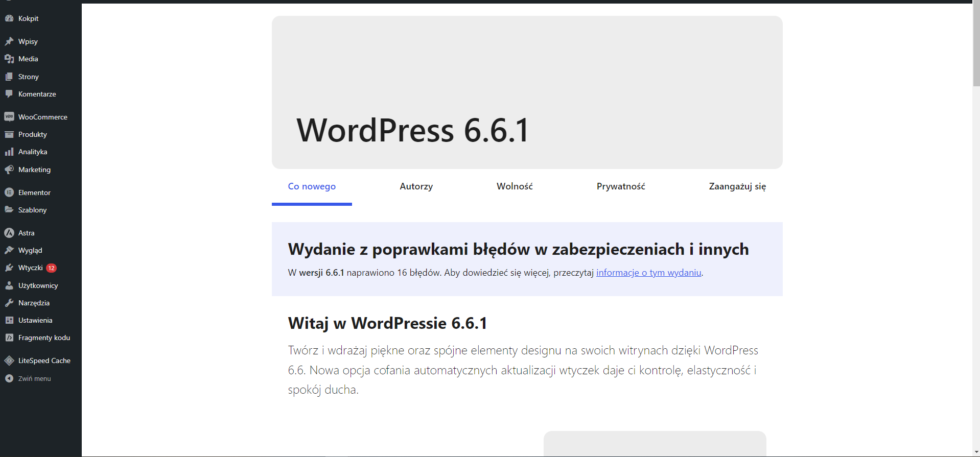Click the Wtyczki plug icon
The width and height of the screenshot is (980, 457).
(9, 268)
